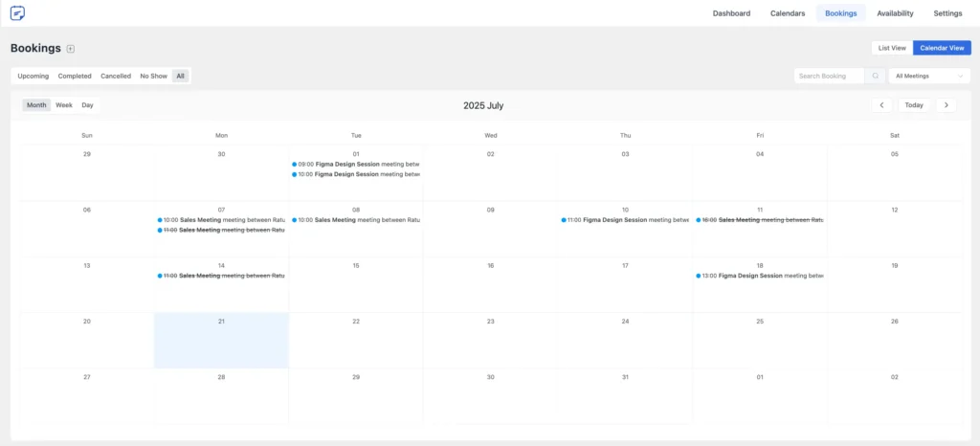
Task: Expand the All Meetings dropdown
Action: pyautogui.click(x=929, y=76)
